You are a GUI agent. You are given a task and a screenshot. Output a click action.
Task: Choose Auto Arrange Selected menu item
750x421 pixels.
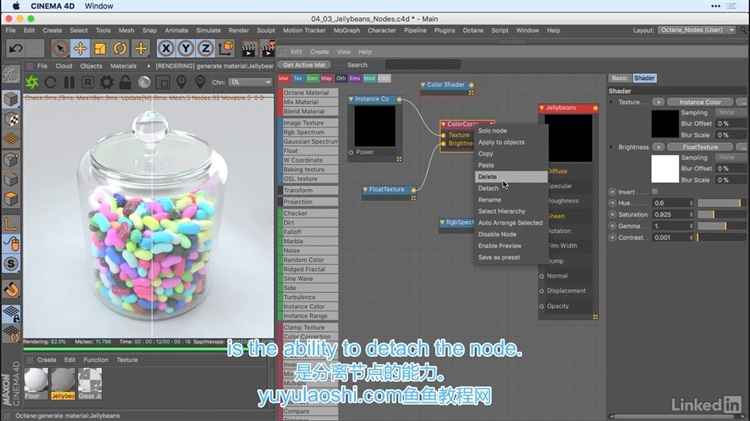511,223
